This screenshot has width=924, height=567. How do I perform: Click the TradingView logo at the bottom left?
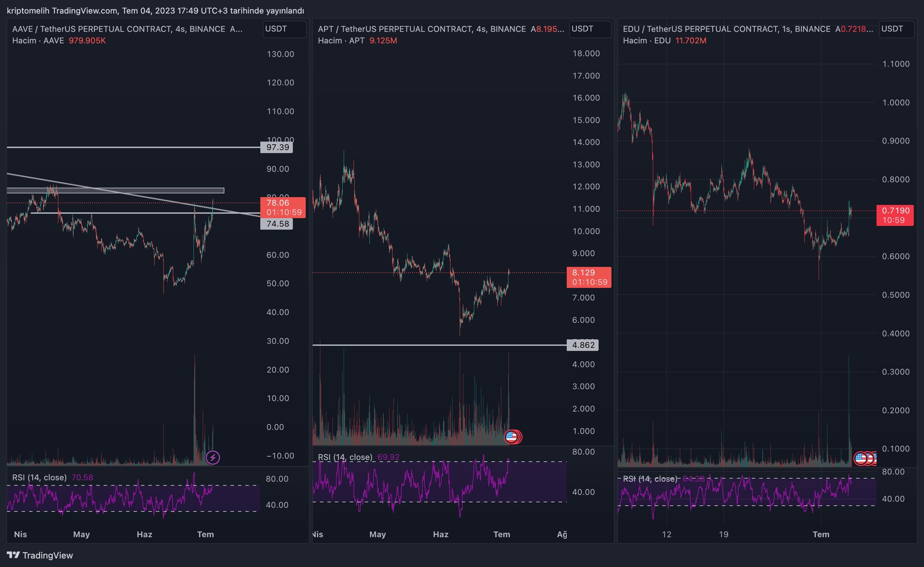tap(40, 555)
